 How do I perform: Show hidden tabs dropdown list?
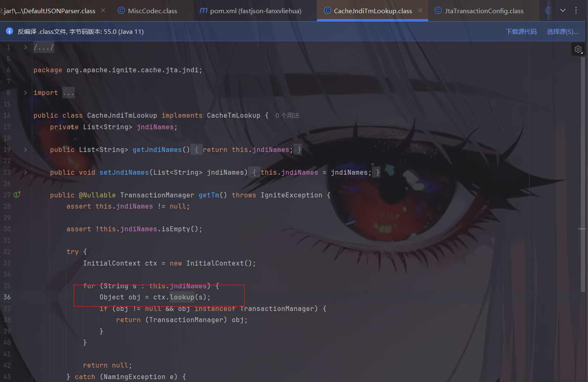(x=562, y=10)
